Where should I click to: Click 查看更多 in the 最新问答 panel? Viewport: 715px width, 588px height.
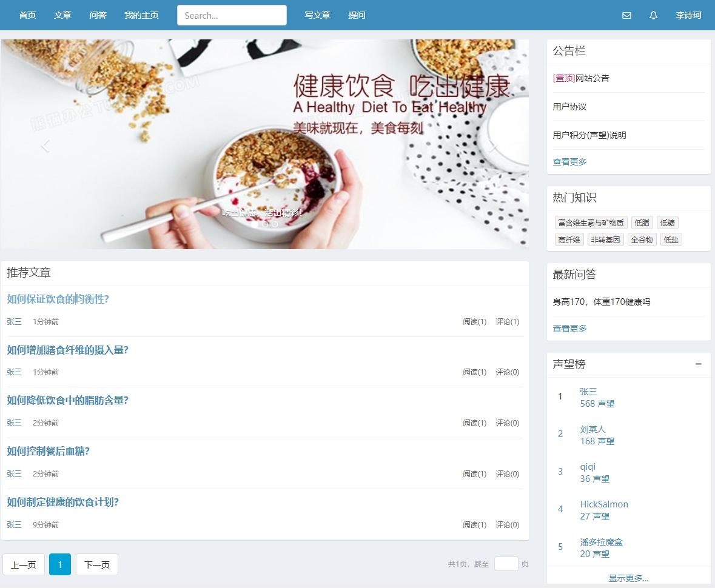(x=569, y=329)
